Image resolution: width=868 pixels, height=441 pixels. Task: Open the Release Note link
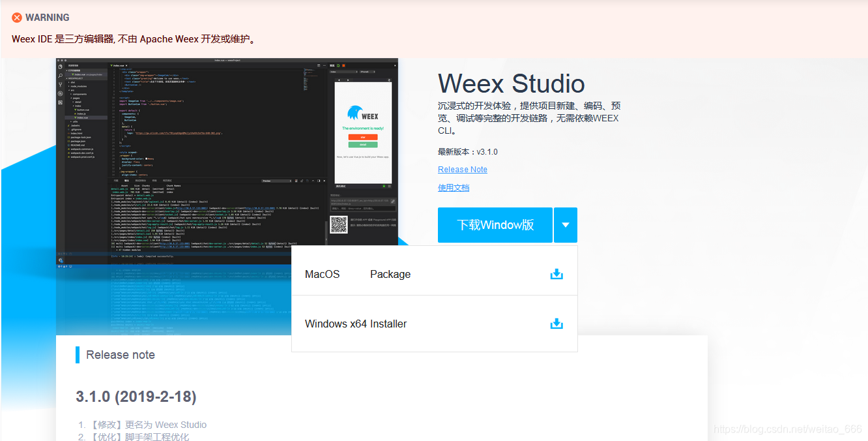[x=463, y=170]
